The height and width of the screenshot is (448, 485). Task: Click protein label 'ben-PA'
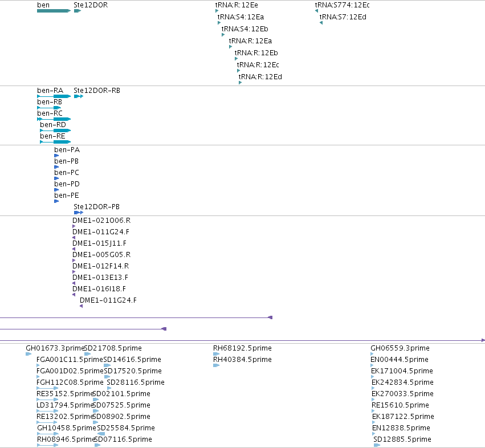tap(67, 150)
